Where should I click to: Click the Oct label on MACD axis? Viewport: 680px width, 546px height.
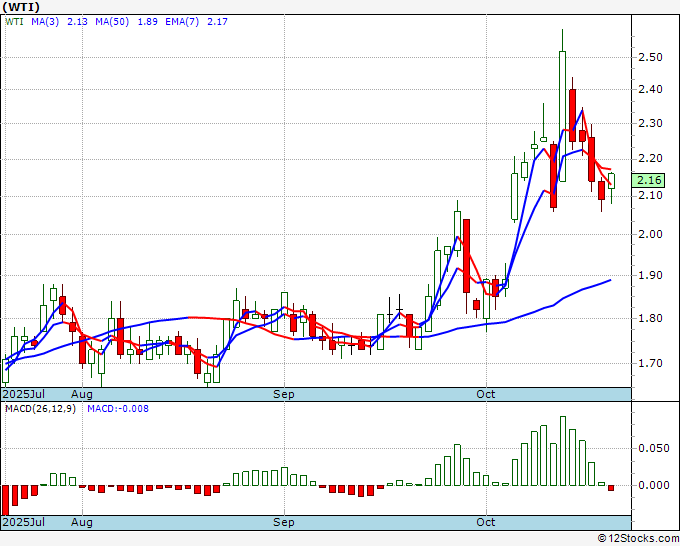tap(485, 522)
